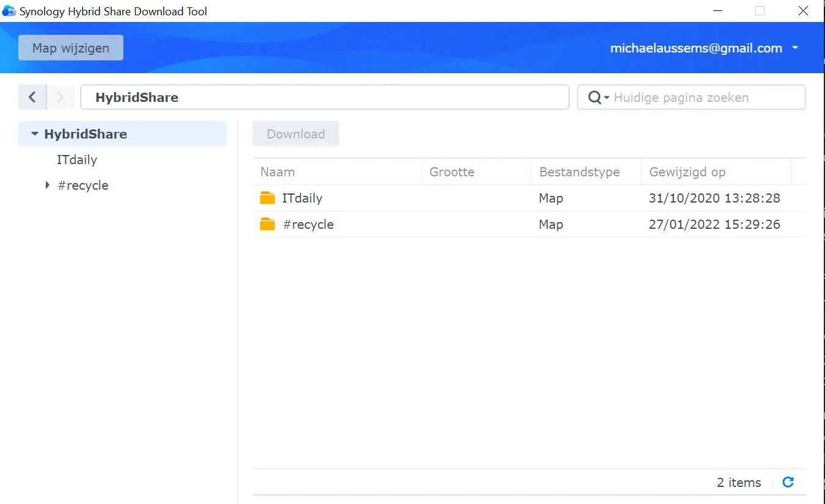The image size is (825, 504).
Task: Click the Map type cell of ITdaily row
Action: 551,198
